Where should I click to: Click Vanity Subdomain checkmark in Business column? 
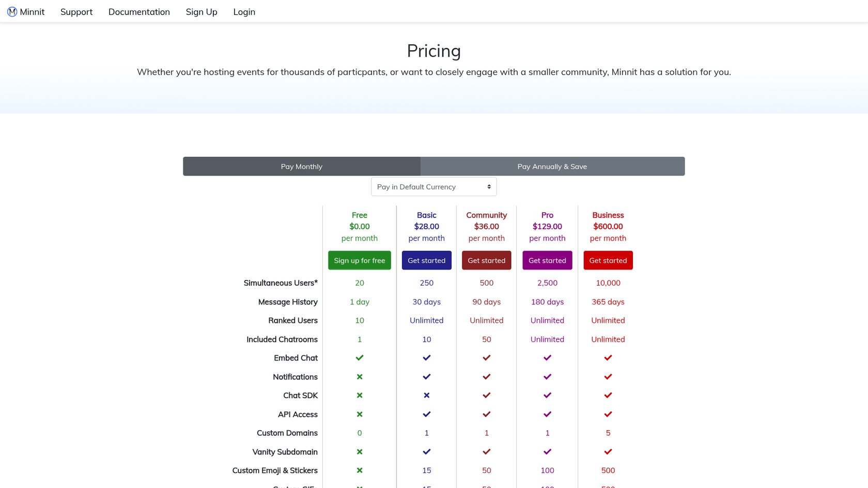pos(608,452)
